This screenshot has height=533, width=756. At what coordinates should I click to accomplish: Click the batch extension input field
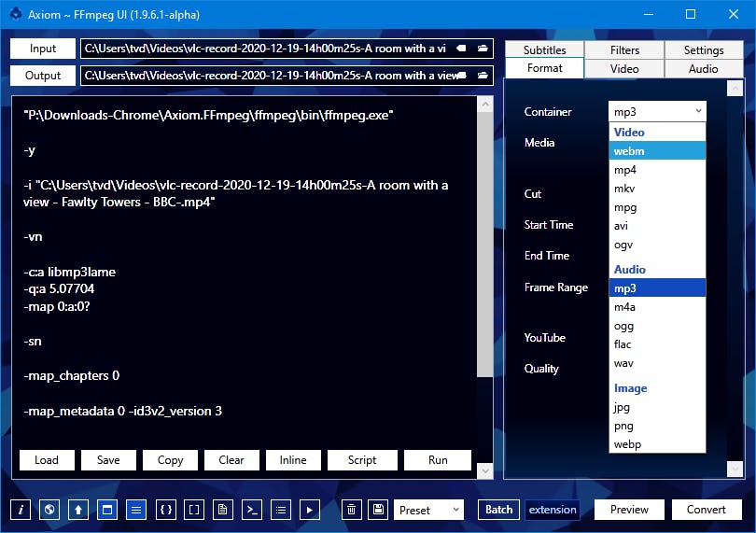tap(552, 510)
